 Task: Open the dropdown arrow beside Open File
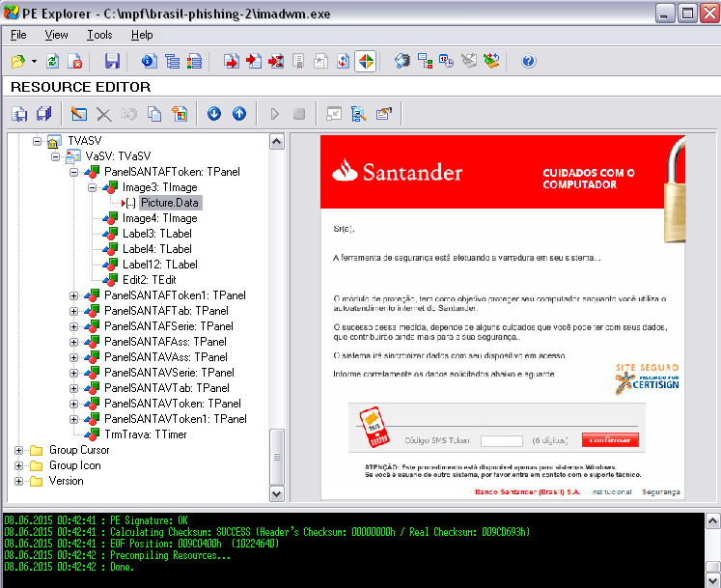point(34,61)
